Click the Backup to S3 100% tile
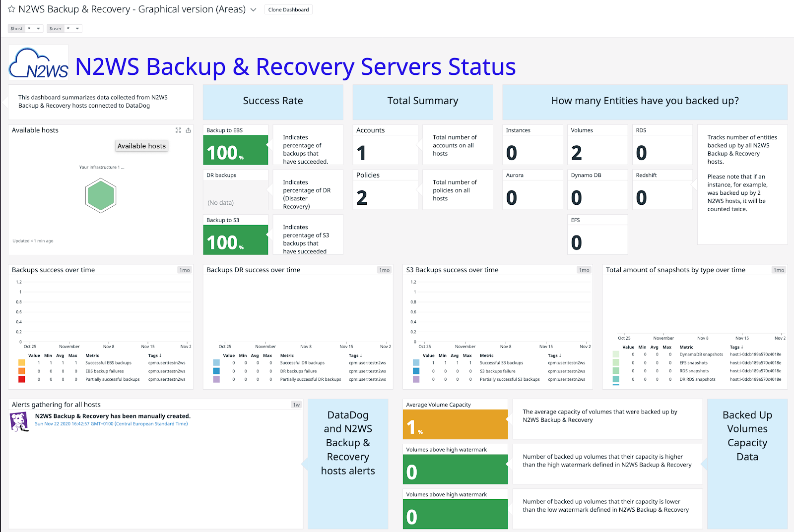Screen dimensions: 794x532 point(236,235)
